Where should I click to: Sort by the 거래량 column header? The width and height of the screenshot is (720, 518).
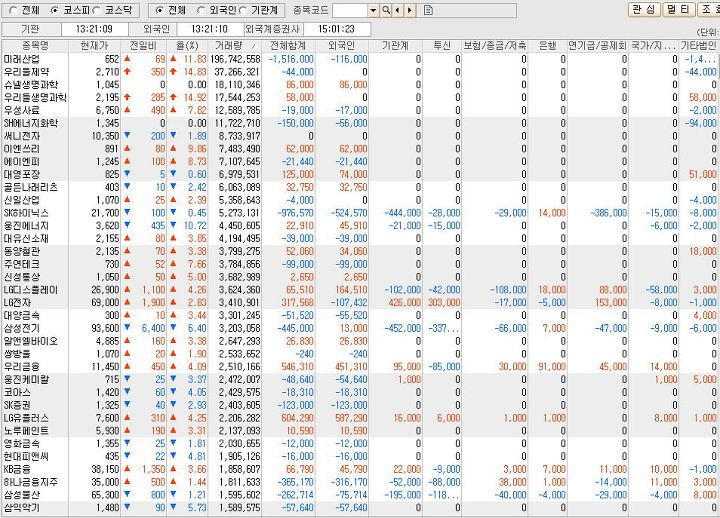point(235,45)
